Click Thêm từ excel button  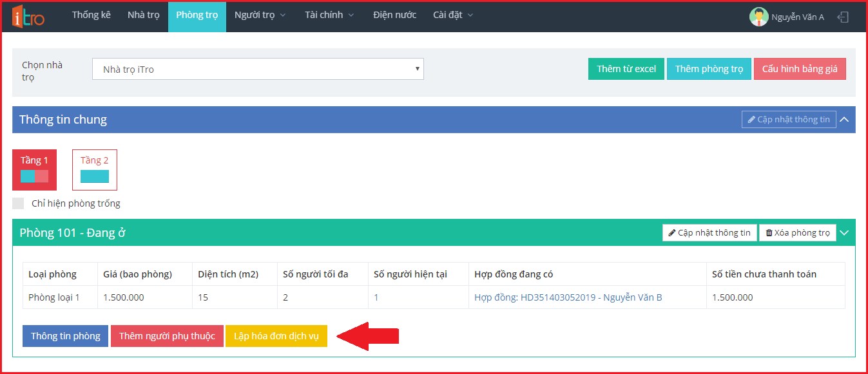[626, 70]
